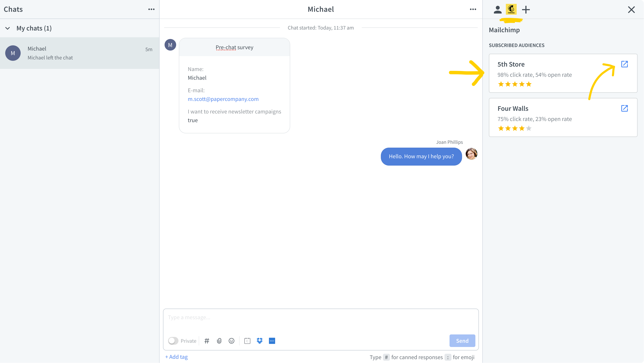
Task: Open Four Walls audience in Mailchimp
Action: (x=624, y=108)
